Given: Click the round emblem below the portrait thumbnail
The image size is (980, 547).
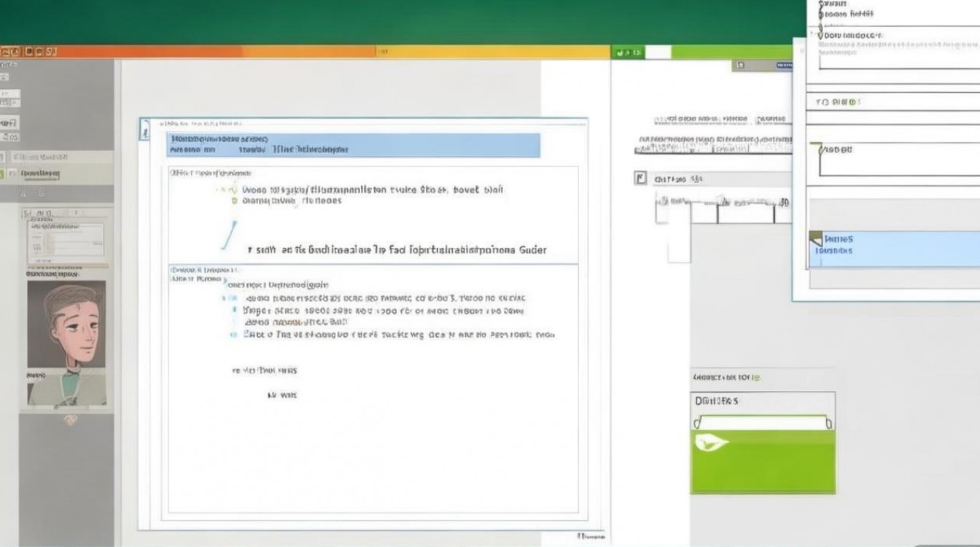Looking at the screenshot, I should [71, 419].
